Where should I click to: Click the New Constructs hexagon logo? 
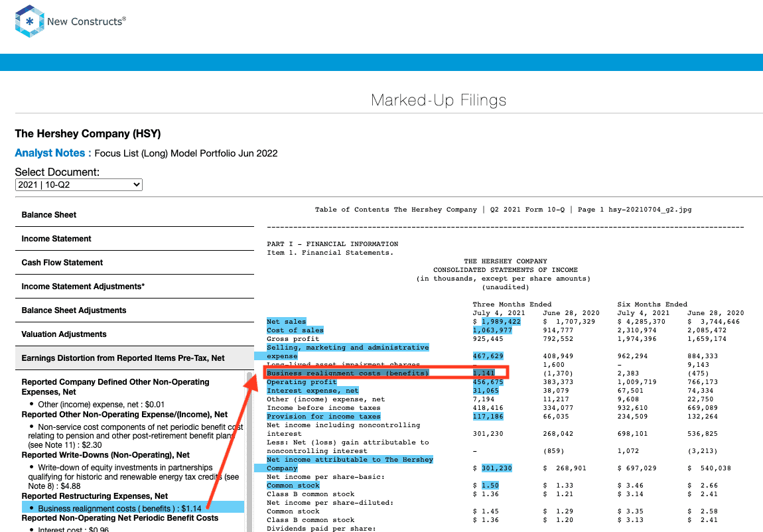(x=30, y=21)
